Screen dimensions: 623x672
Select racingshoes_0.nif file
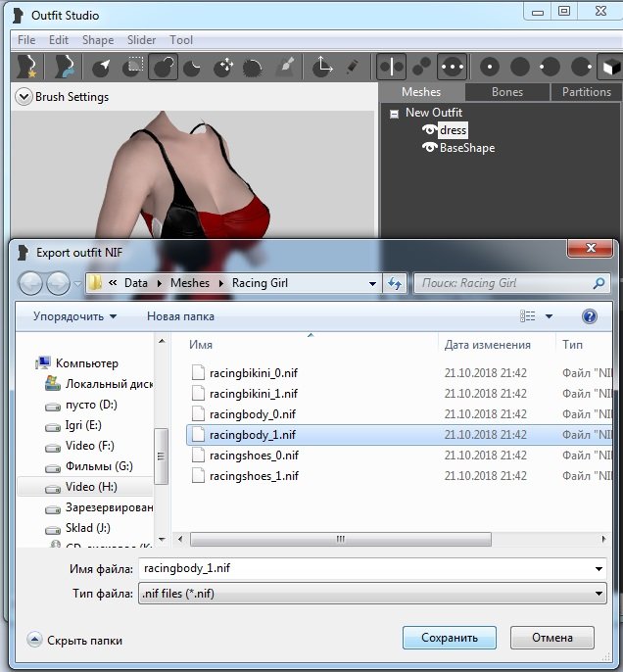[253, 456]
